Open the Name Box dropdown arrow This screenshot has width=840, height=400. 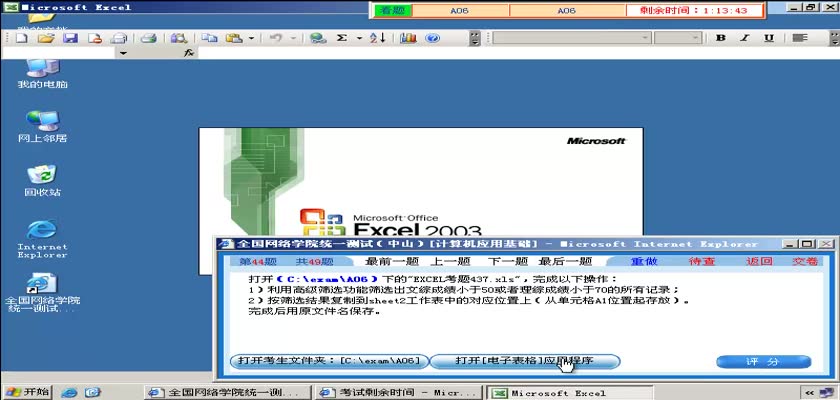point(123,53)
